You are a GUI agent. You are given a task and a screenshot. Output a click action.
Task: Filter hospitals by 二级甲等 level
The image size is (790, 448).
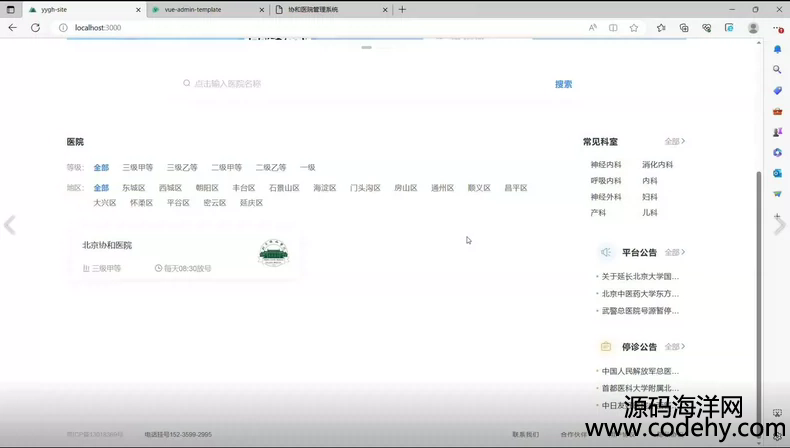(226, 167)
